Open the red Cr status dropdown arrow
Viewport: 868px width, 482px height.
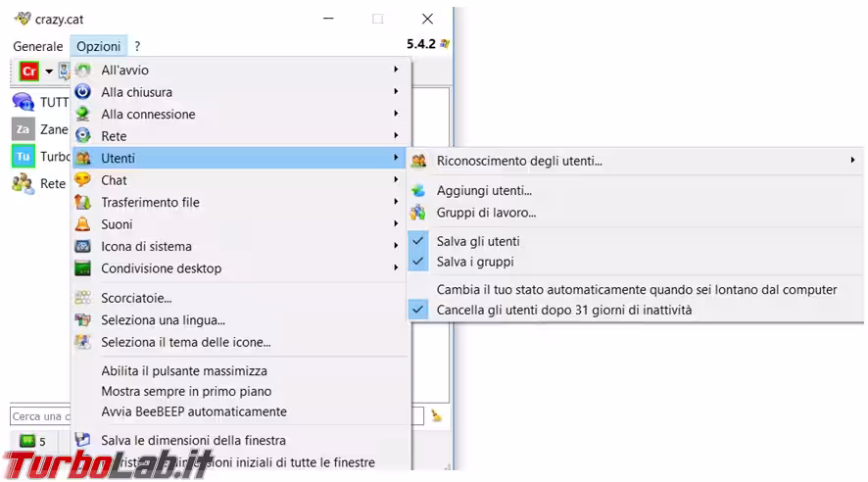49,72
